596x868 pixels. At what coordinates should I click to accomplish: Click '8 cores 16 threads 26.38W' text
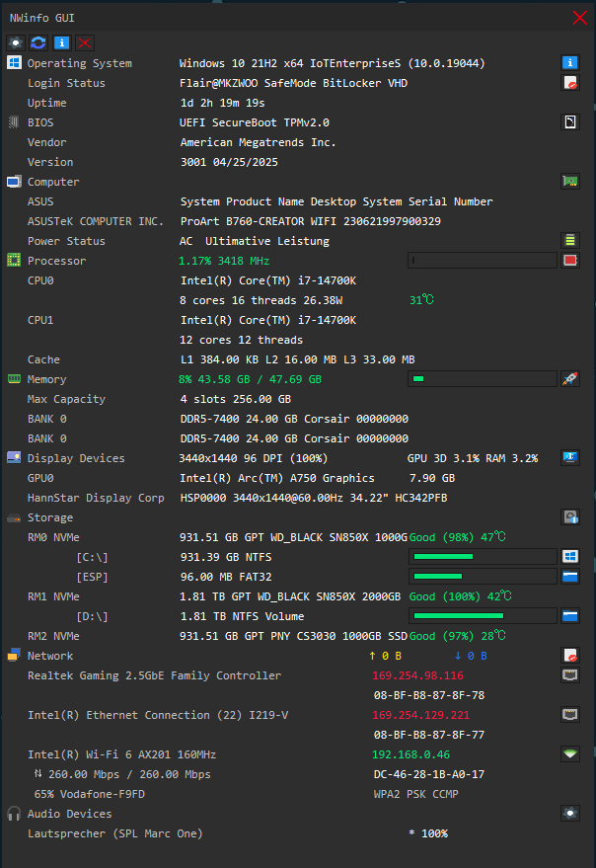tap(261, 300)
